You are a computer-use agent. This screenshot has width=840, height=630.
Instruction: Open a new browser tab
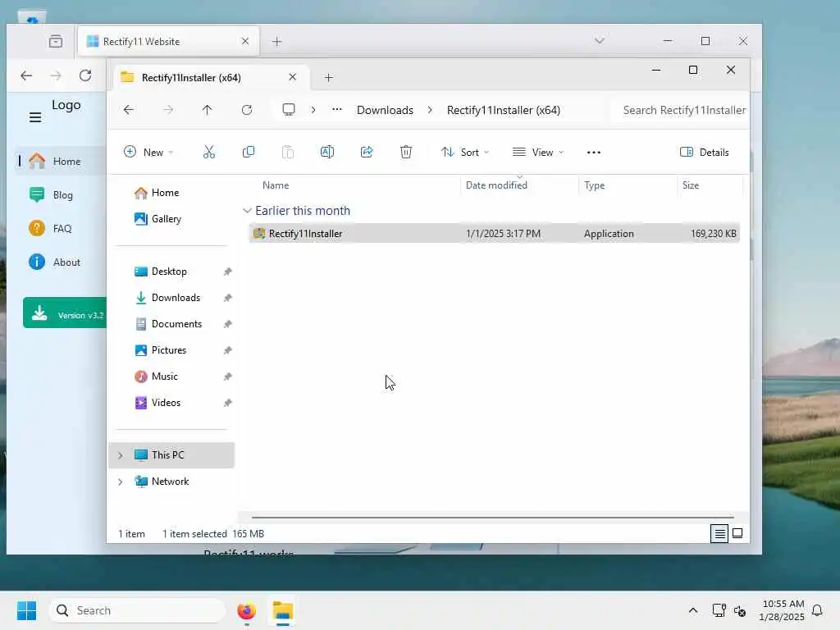click(x=277, y=41)
